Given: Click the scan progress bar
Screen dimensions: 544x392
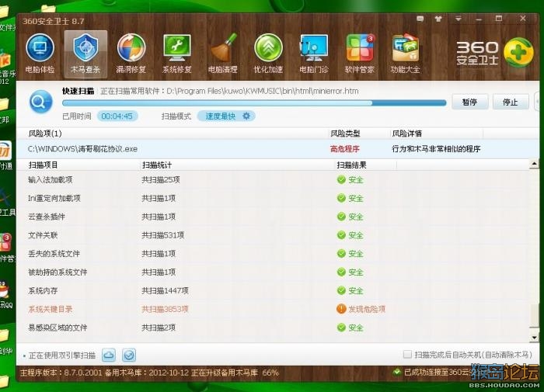Looking at the screenshot, I should pos(254,103).
